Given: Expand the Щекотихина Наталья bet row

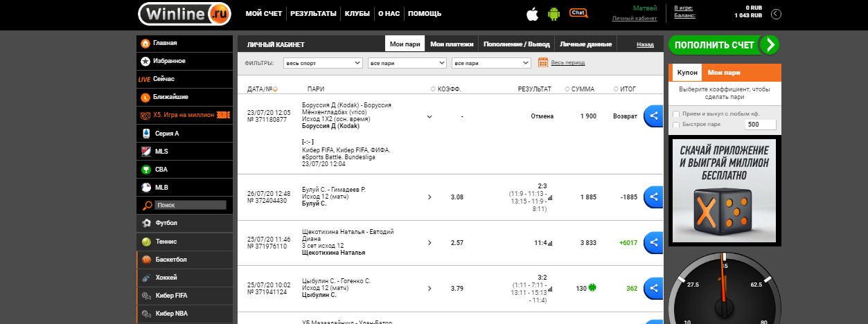Looking at the screenshot, I should 429,243.
